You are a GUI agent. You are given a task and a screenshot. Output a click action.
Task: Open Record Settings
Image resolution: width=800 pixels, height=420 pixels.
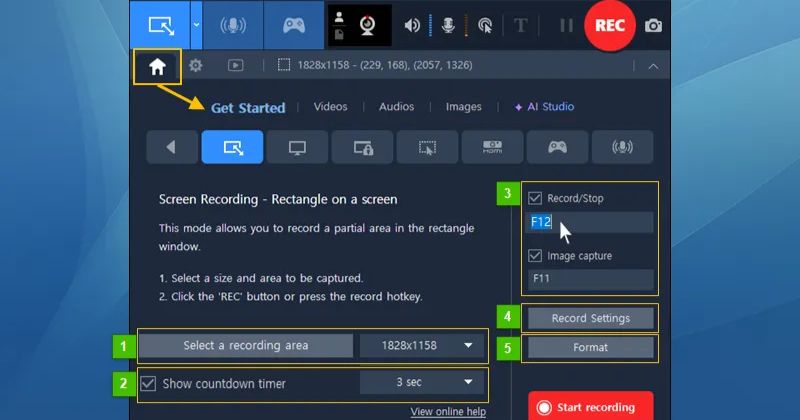click(590, 318)
